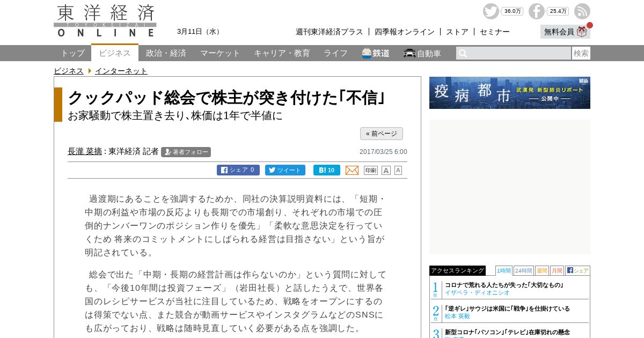Click the article date 2017/03/25 6:00
The height and width of the screenshot is (338, 644).
383,152
